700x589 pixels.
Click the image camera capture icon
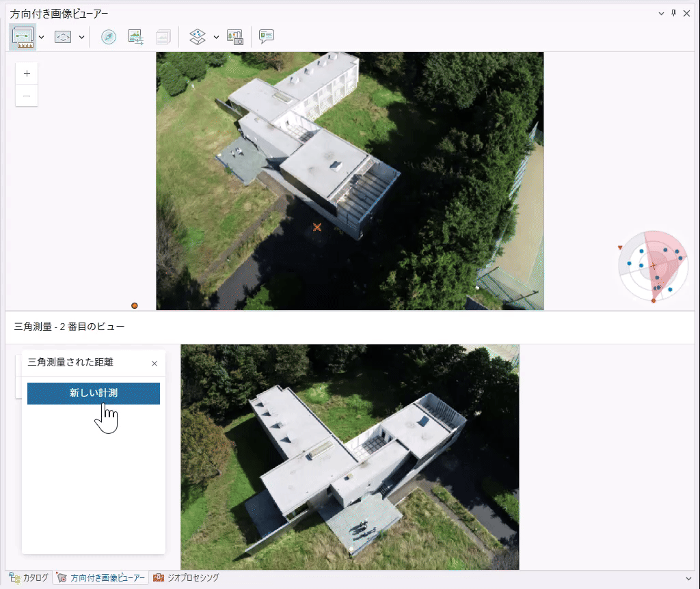234,37
